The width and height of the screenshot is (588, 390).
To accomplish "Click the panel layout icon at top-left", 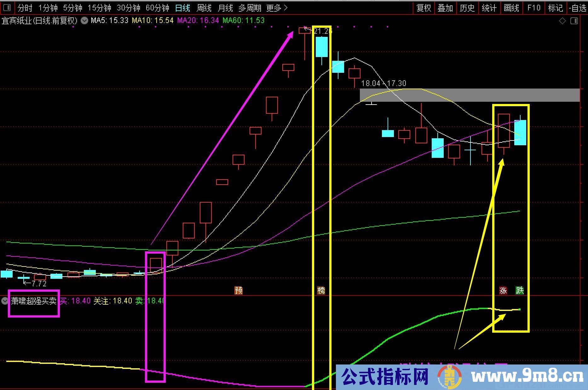I will (7, 8).
